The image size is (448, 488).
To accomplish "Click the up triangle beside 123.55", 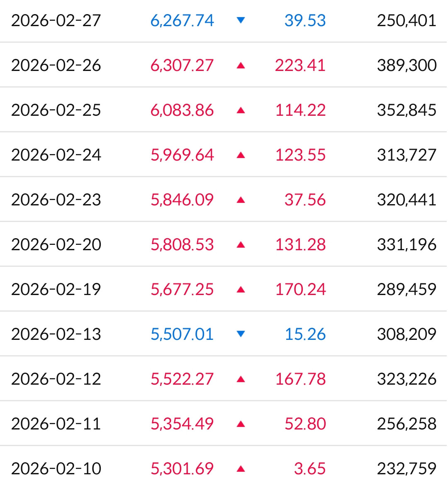I will coord(241,155).
